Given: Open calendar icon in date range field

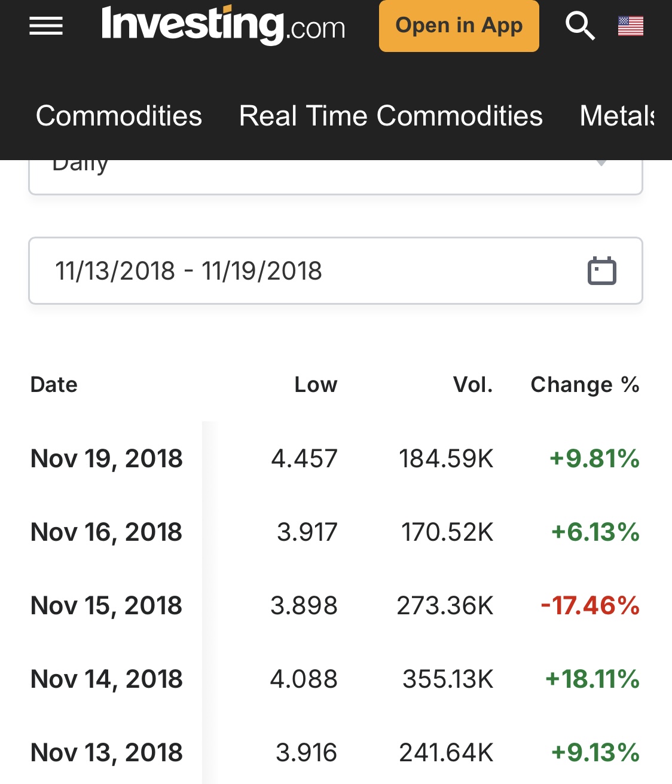Looking at the screenshot, I should click(x=601, y=271).
